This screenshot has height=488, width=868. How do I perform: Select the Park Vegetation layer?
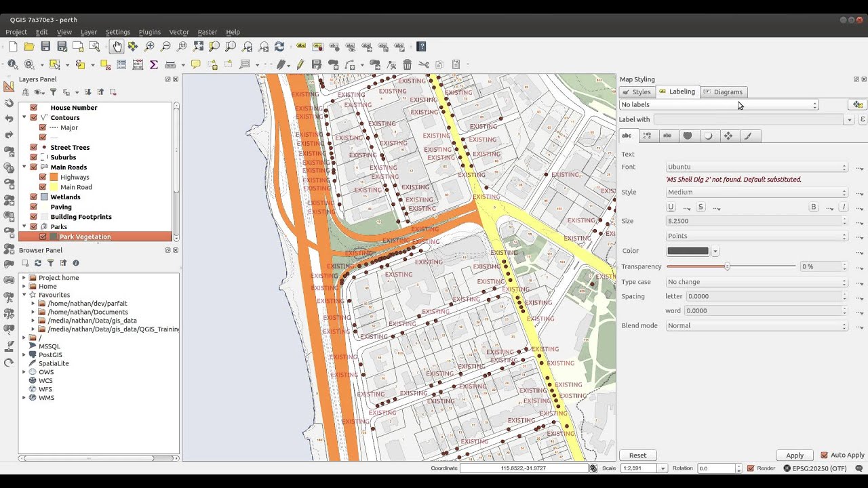[x=85, y=237]
